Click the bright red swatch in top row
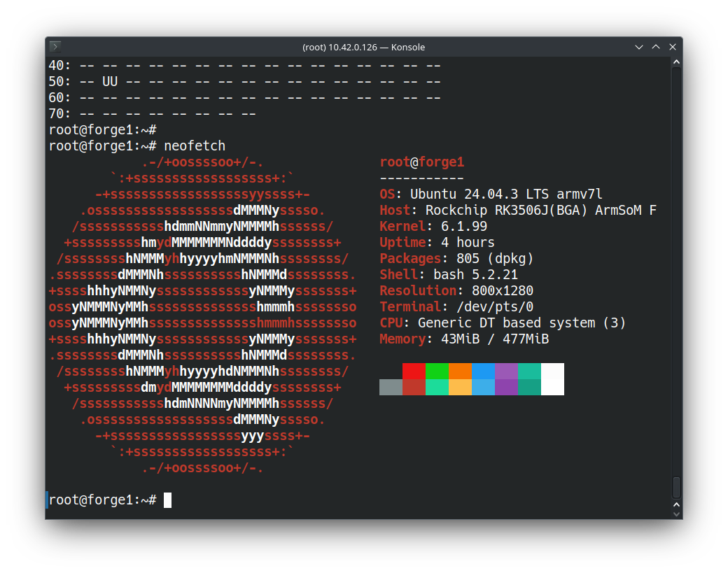The height and width of the screenshot is (573, 728). tap(414, 371)
